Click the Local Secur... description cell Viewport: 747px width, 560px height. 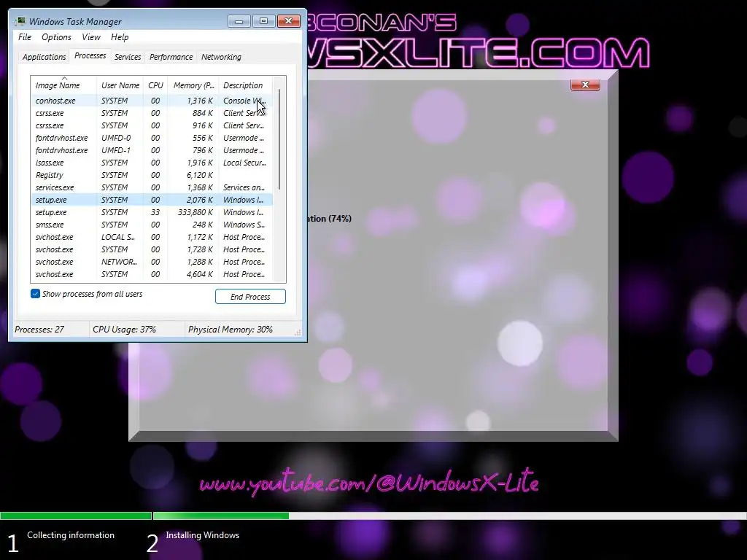coord(244,163)
